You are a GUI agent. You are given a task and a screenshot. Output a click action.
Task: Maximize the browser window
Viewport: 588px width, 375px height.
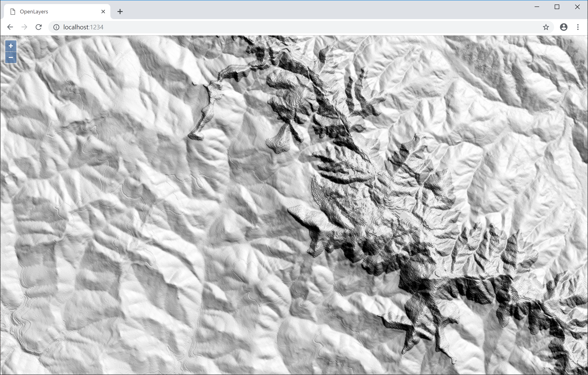pyautogui.click(x=557, y=7)
